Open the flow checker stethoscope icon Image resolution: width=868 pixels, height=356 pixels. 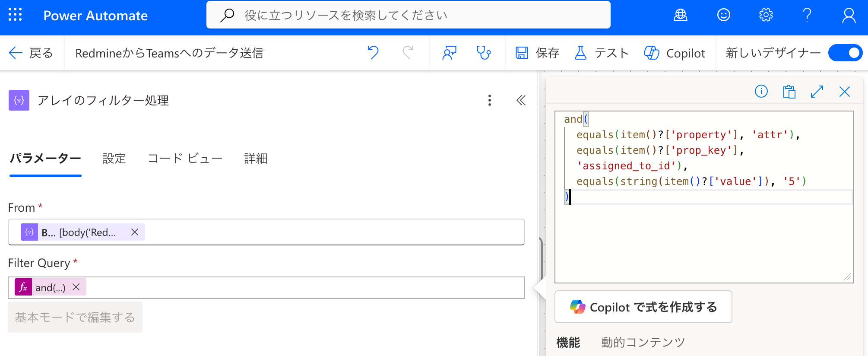(x=483, y=53)
